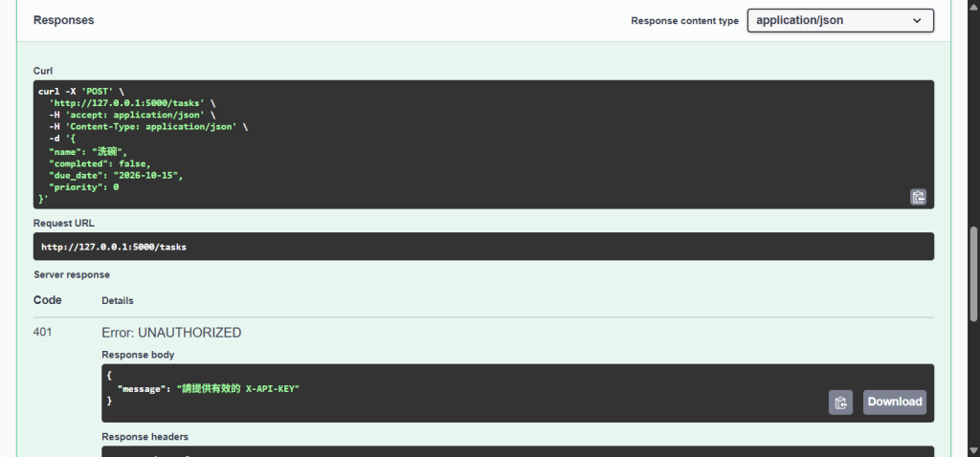Open the Response content type dropdown
This screenshot has height=457, width=980.
(840, 20)
